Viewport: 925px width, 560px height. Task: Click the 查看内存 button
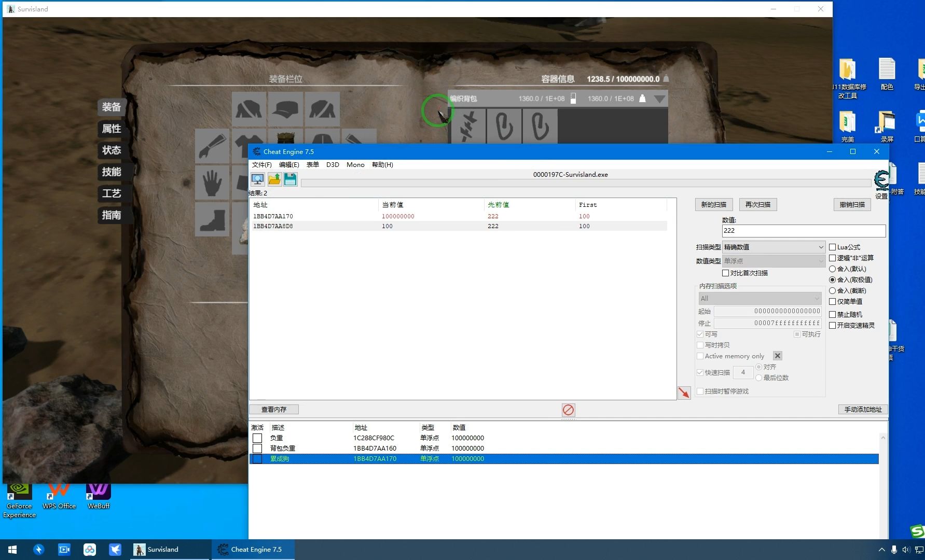274,410
